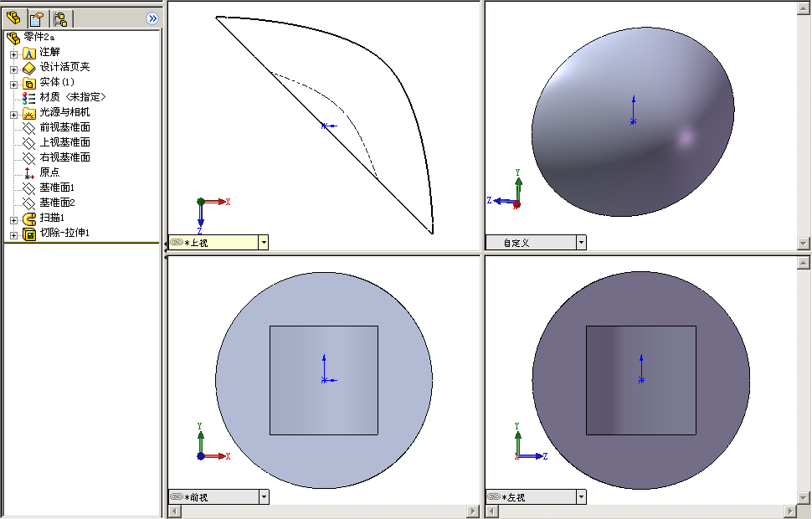
Task: Click the 设计活页夹 design binder icon
Action: [29, 68]
